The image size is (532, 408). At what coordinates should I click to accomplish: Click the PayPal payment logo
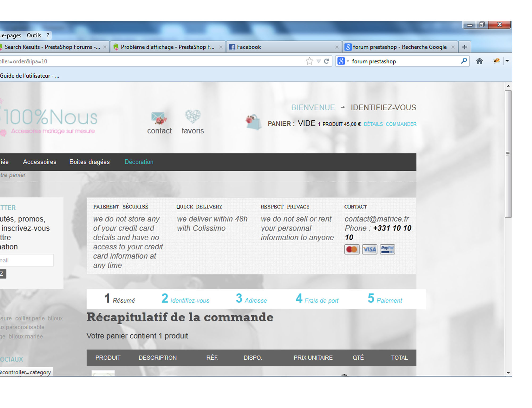tap(387, 249)
